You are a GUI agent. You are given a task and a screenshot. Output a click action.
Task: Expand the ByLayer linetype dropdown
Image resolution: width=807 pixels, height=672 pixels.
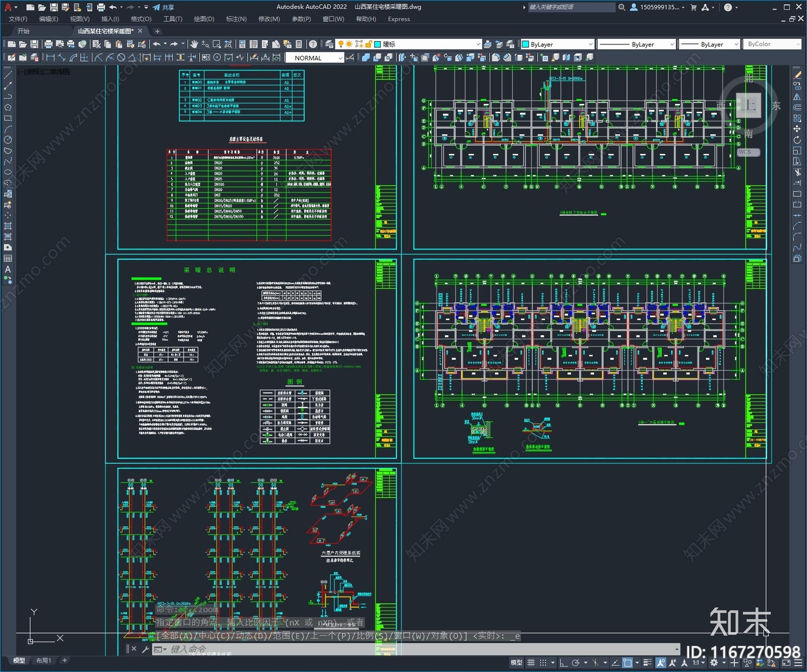tap(671, 44)
